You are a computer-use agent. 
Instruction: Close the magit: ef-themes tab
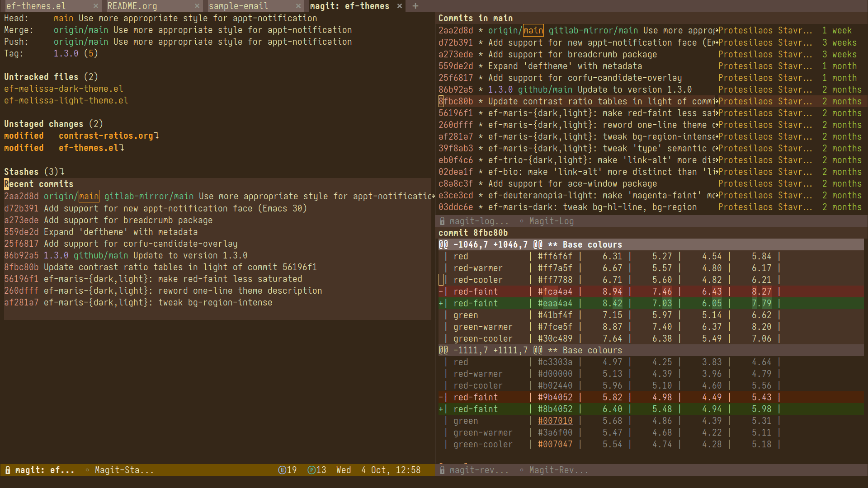399,6
